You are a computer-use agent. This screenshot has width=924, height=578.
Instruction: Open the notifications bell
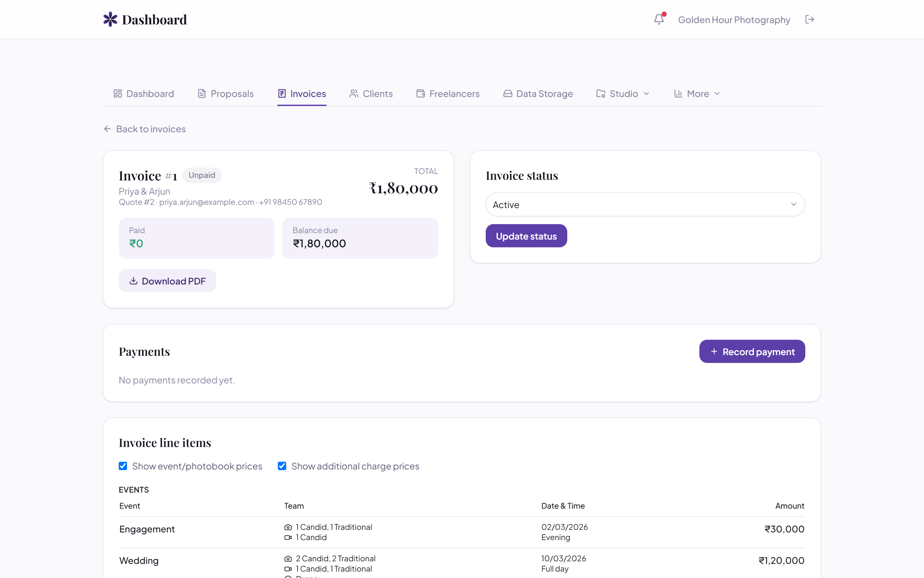pyautogui.click(x=659, y=19)
